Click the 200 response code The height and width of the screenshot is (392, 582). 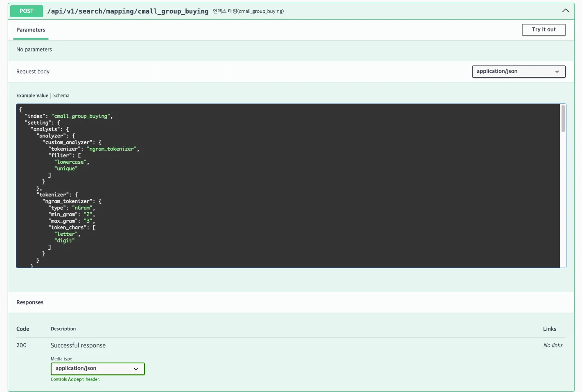21,345
